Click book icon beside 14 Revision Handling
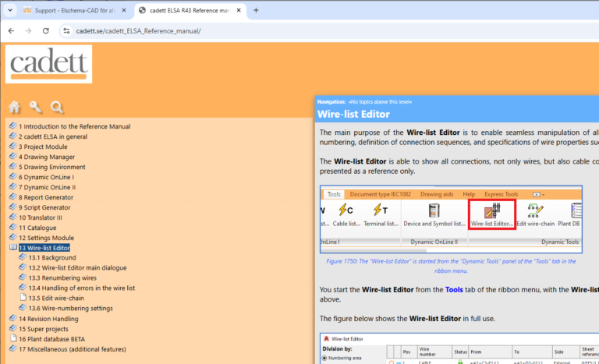 pos(13,318)
